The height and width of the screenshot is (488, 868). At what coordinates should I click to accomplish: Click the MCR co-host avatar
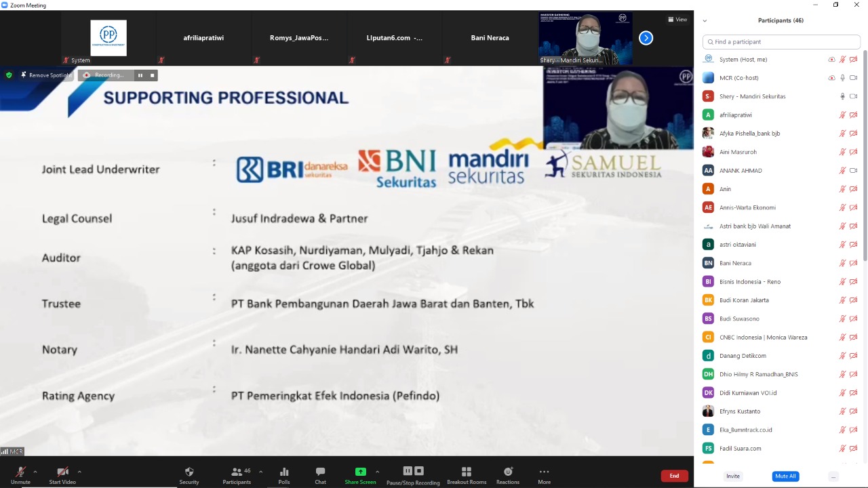click(708, 78)
